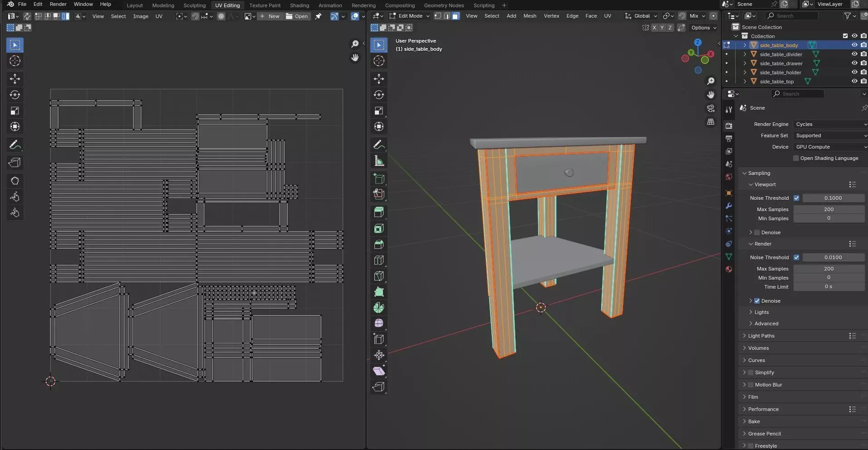Select the Transform tool in 3D viewport

click(379, 126)
